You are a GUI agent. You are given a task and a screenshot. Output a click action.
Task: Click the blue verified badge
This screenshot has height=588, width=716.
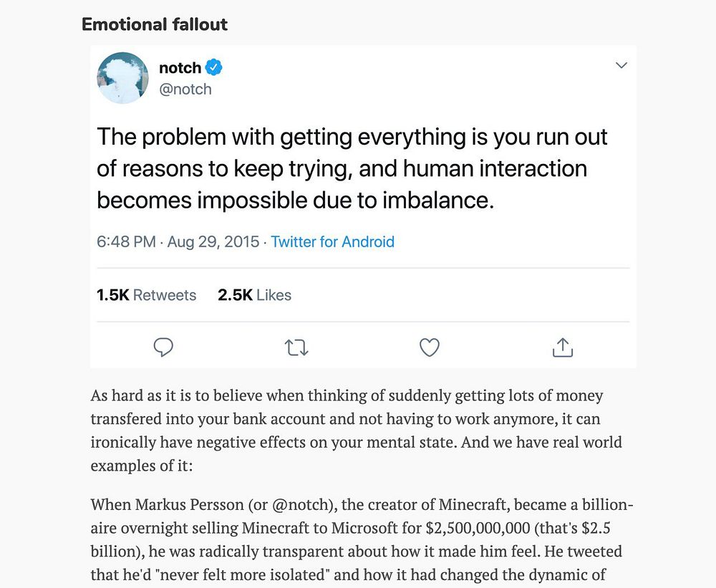(x=214, y=68)
